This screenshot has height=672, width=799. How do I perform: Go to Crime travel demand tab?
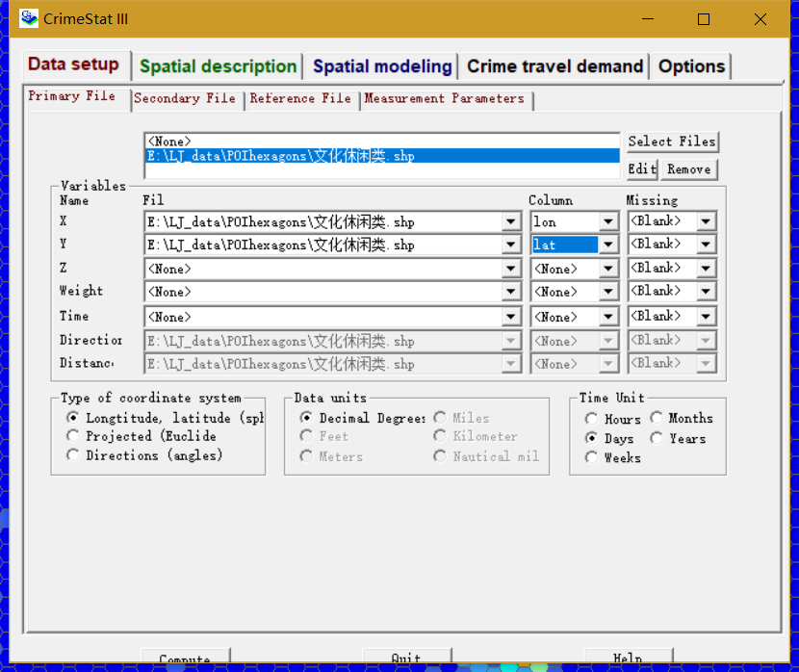pyautogui.click(x=554, y=66)
